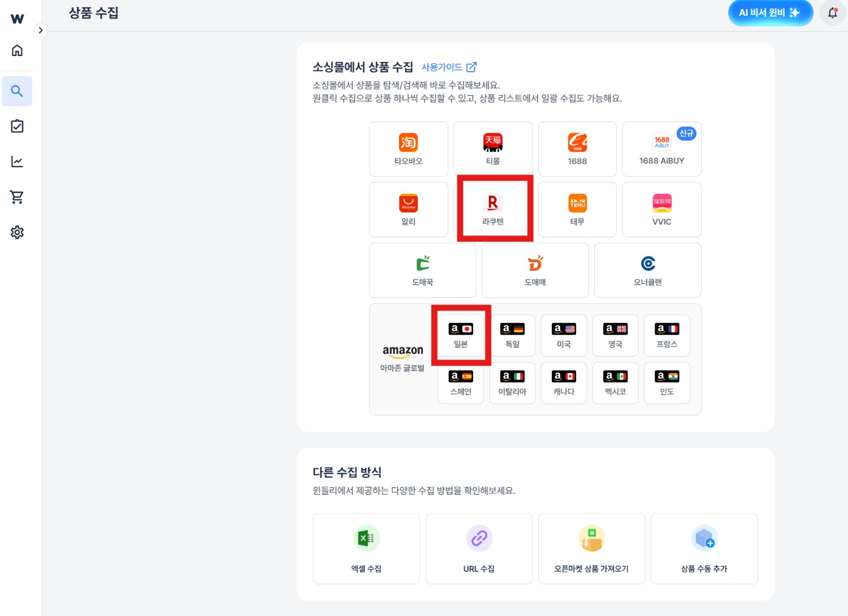Select the 타오바오 shopping mall tile

[x=408, y=149]
